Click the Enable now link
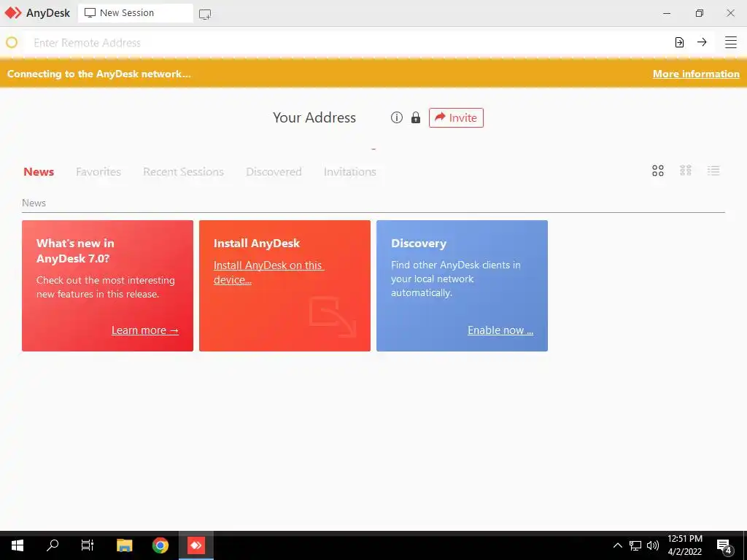The image size is (747, 560). 500,330
